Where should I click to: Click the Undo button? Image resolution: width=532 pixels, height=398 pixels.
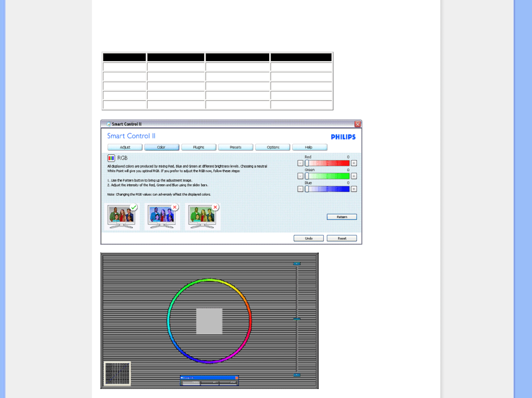(x=308, y=238)
